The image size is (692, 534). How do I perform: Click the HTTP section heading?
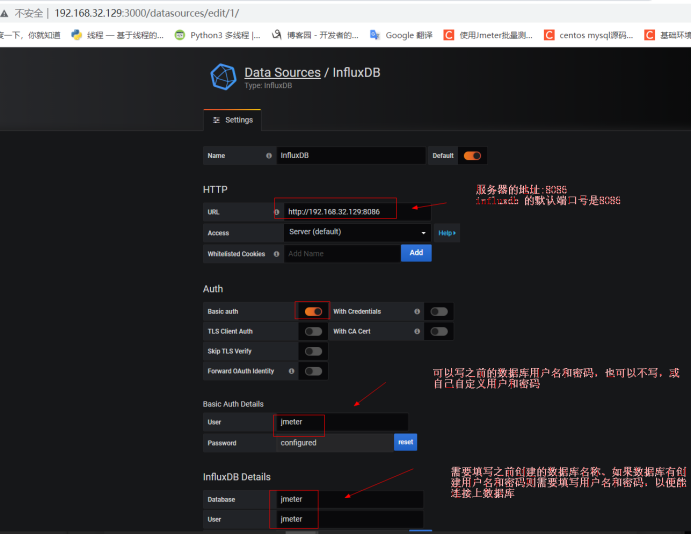[x=215, y=190]
